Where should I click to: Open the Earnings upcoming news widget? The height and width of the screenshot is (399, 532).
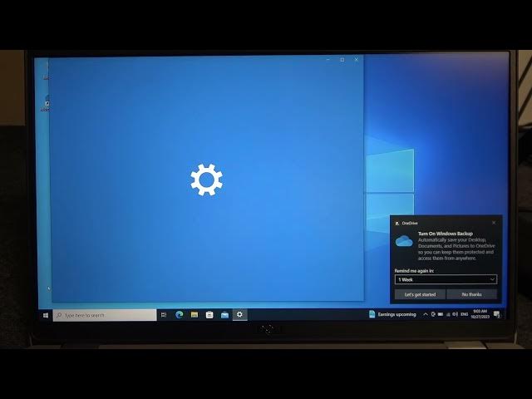pyautogui.click(x=392, y=314)
